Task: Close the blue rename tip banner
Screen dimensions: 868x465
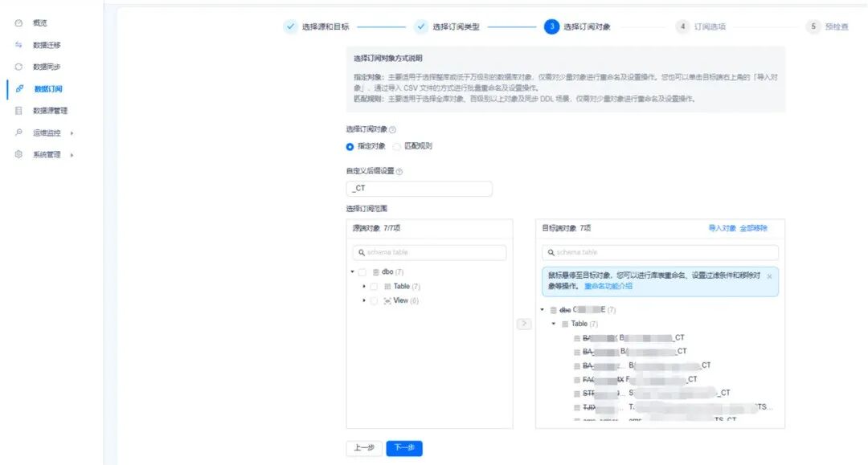Action: (769, 276)
